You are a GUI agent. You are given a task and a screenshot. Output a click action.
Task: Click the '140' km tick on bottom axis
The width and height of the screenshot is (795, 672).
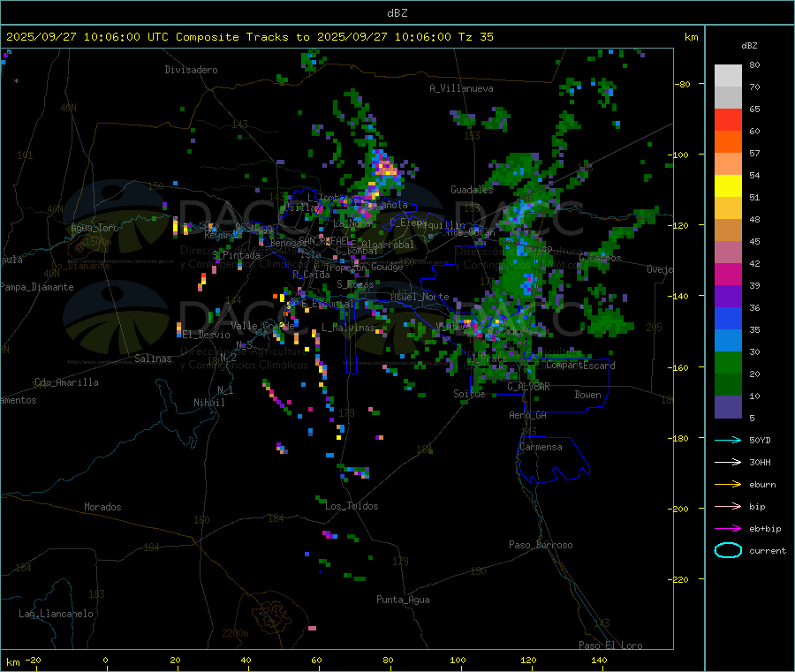[599, 660]
